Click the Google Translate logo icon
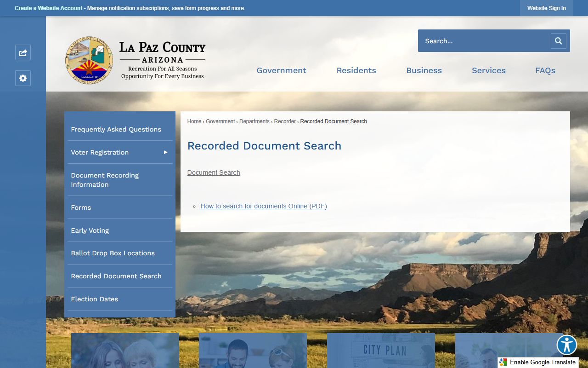 (x=503, y=362)
